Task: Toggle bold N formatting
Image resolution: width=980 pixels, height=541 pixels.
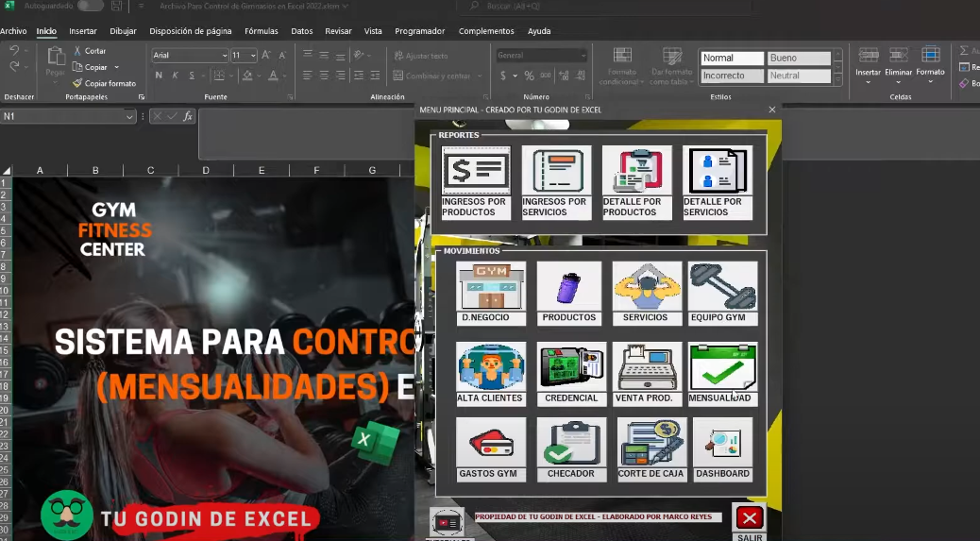Action: tap(159, 76)
